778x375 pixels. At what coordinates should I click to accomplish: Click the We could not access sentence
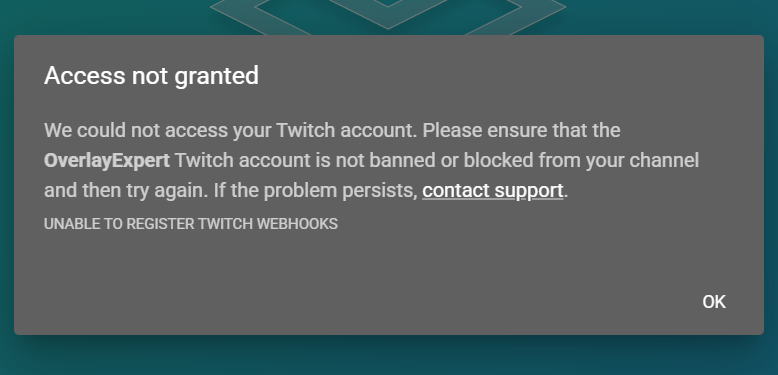(x=232, y=130)
